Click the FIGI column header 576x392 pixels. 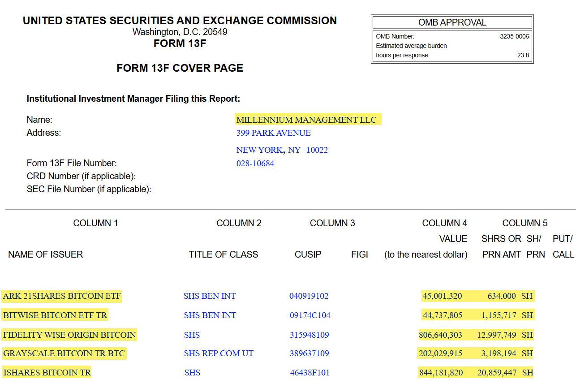click(x=360, y=254)
